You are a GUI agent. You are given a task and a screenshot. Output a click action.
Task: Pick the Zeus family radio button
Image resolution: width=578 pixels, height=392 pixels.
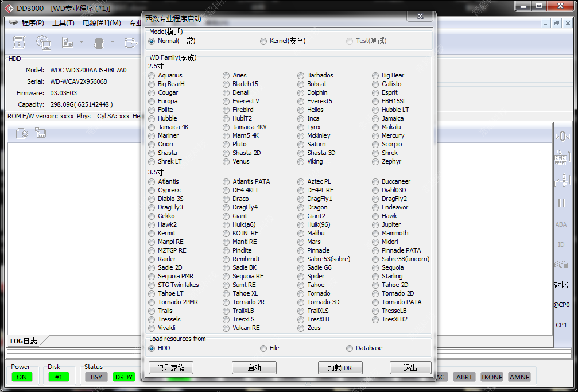[309, 328]
